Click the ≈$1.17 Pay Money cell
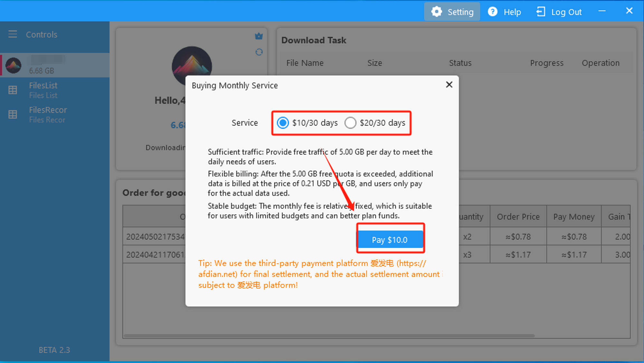The height and width of the screenshot is (363, 644). click(574, 255)
